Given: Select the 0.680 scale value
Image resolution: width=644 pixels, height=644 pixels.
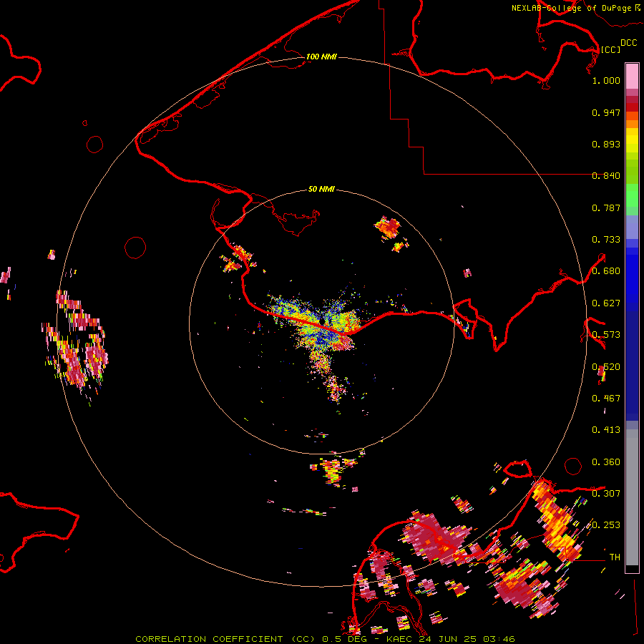Looking at the screenshot, I should tap(606, 271).
